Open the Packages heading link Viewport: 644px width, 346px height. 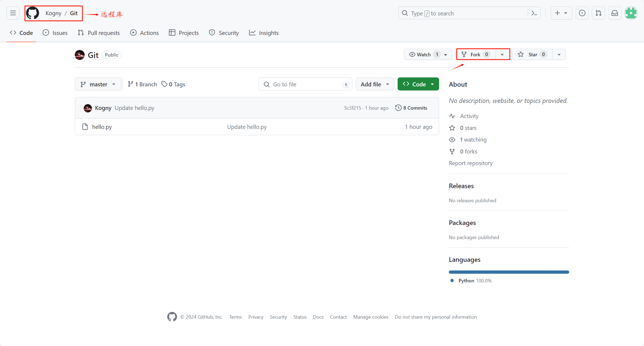(x=462, y=223)
